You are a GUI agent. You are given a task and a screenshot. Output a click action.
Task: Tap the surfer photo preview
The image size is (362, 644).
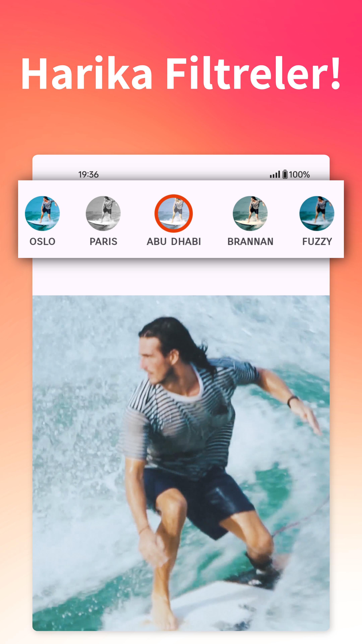(x=181, y=463)
